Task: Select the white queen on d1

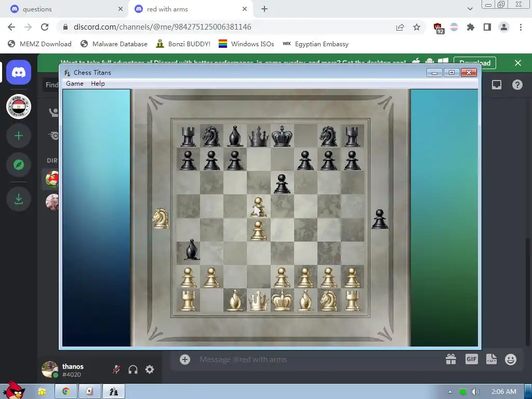Action: (x=259, y=300)
